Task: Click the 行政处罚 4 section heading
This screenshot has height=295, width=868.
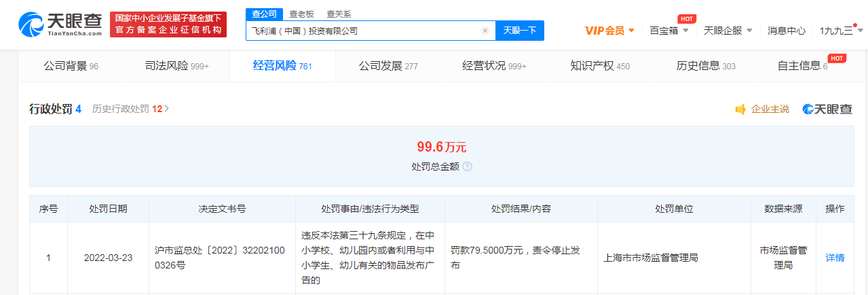Action: (55, 109)
